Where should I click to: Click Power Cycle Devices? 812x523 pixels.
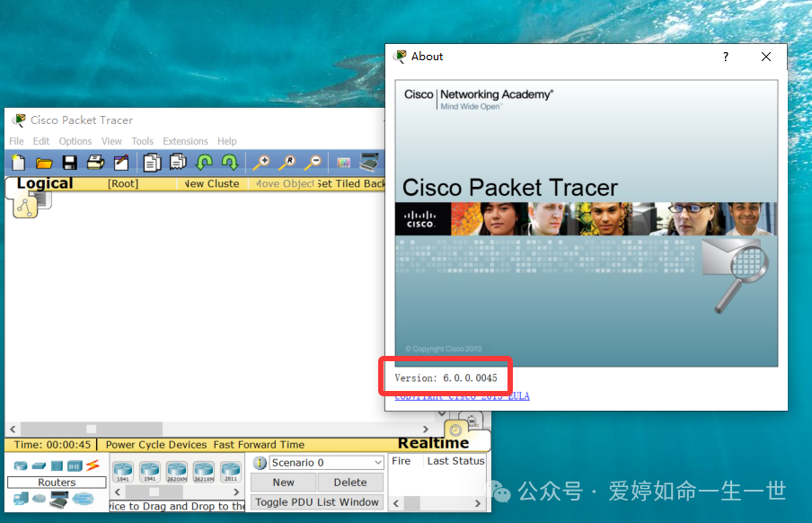[x=156, y=445]
